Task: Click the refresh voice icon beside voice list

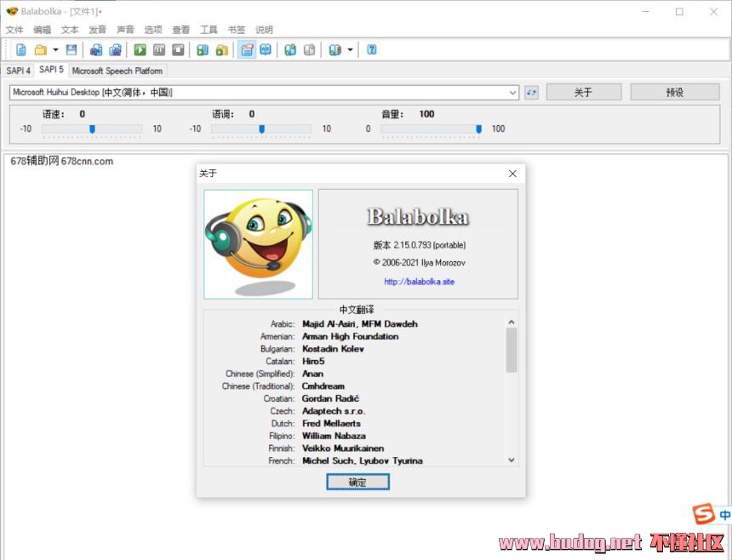Action: point(532,92)
